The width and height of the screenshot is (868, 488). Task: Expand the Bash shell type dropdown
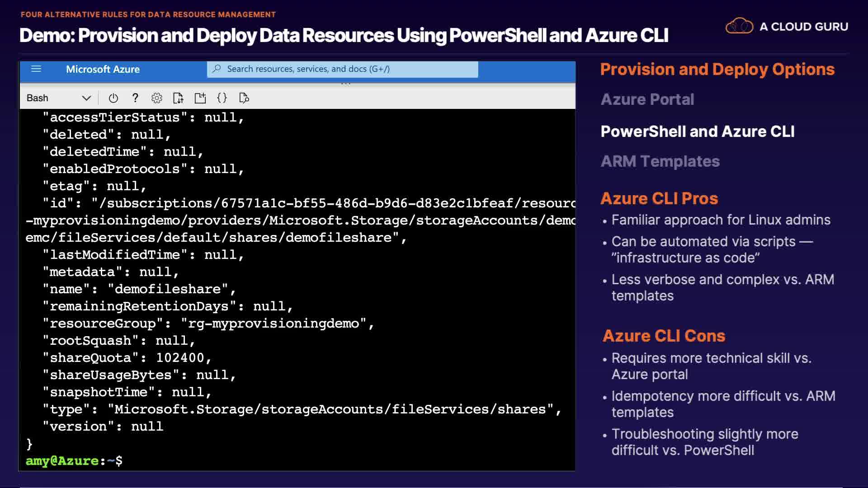coord(86,98)
